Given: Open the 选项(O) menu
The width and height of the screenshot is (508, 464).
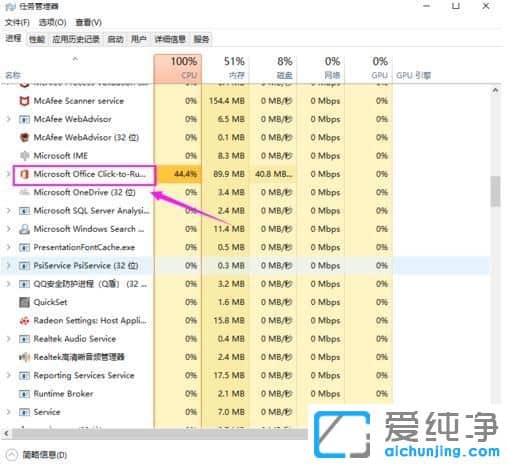Looking at the screenshot, I should click(52, 22).
